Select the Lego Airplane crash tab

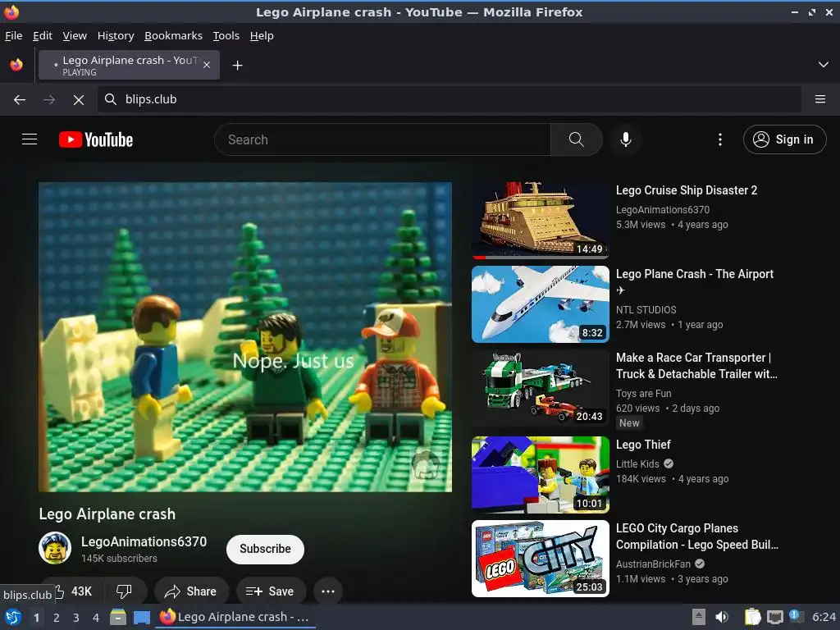point(129,65)
